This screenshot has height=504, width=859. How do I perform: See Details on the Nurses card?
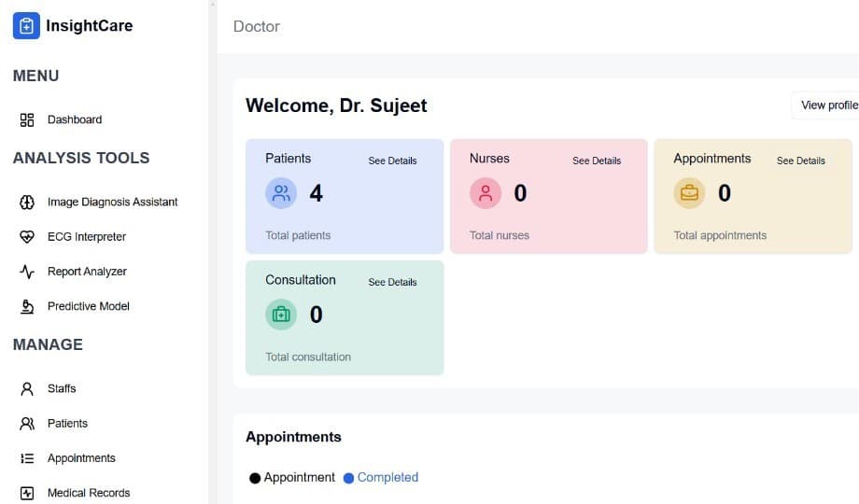pyautogui.click(x=597, y=161)
